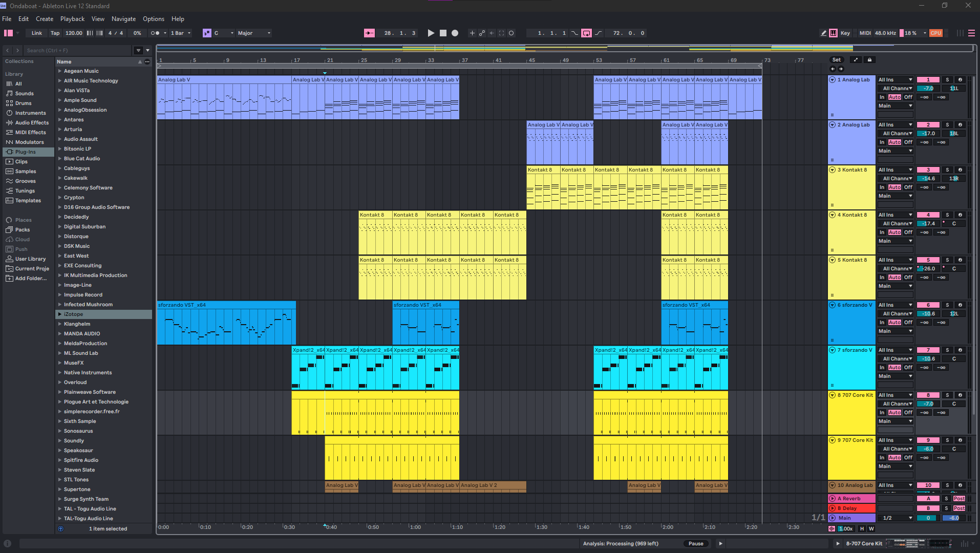
Task: Solo the B Delay return track
Action: [946, 508]
